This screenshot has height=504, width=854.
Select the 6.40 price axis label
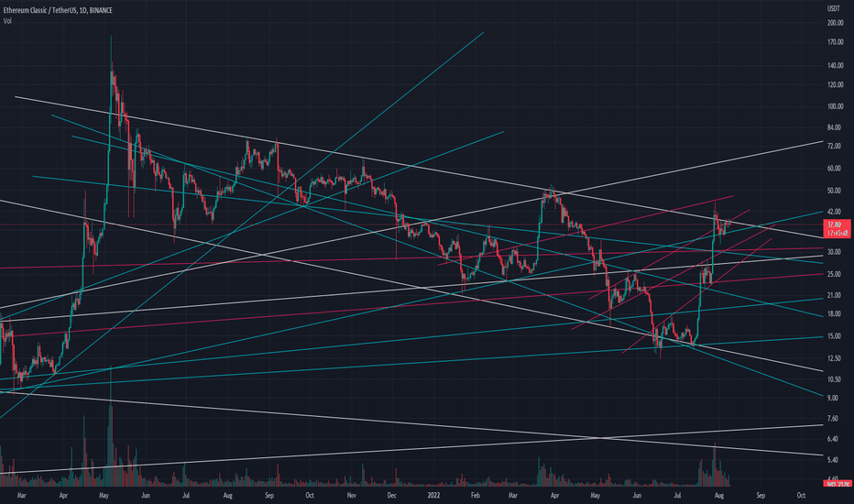pos(832,439)
